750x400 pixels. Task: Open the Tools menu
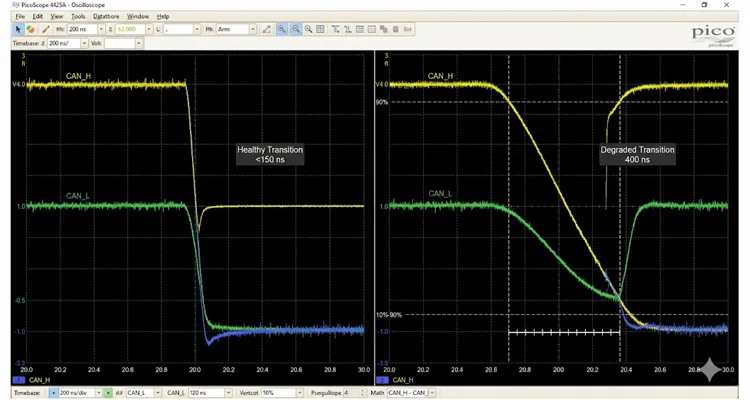tap(78, 16)
